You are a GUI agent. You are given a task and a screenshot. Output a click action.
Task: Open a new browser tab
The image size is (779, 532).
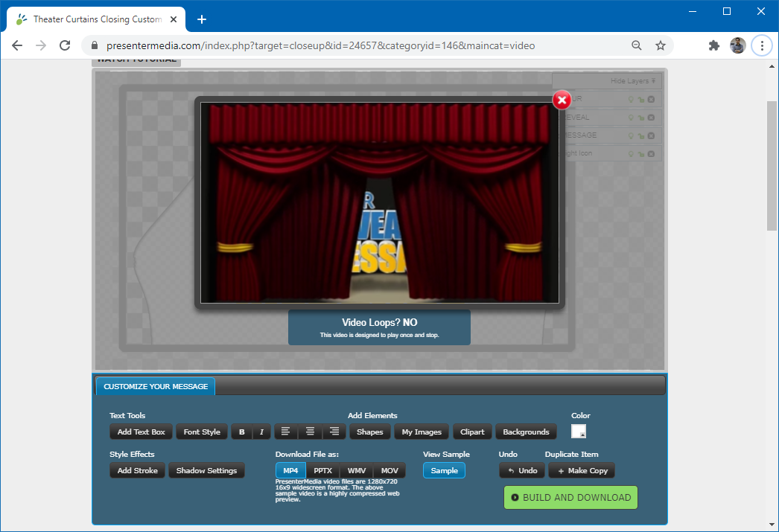click(x=201, y=19)
